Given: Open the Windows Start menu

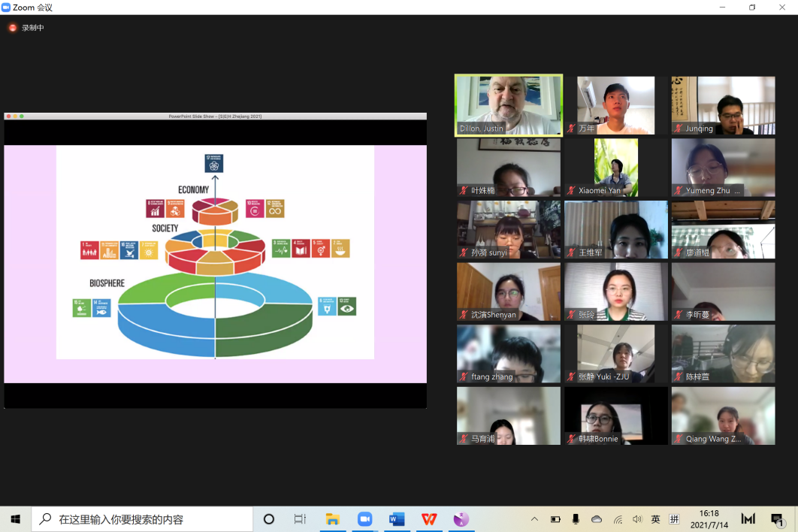Looking at the screenshot, I should pos(15,519).
